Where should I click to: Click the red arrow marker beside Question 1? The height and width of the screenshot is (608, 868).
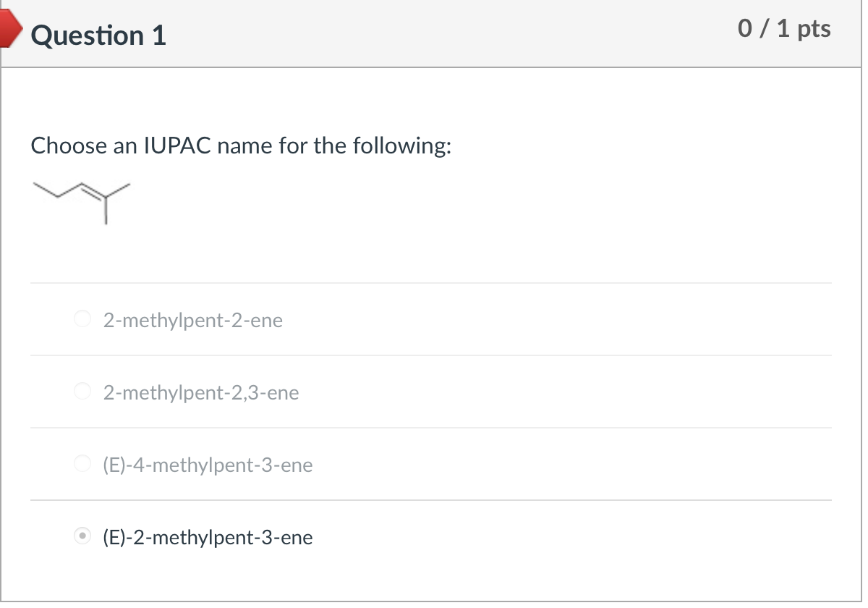click(x=9, y=30)
